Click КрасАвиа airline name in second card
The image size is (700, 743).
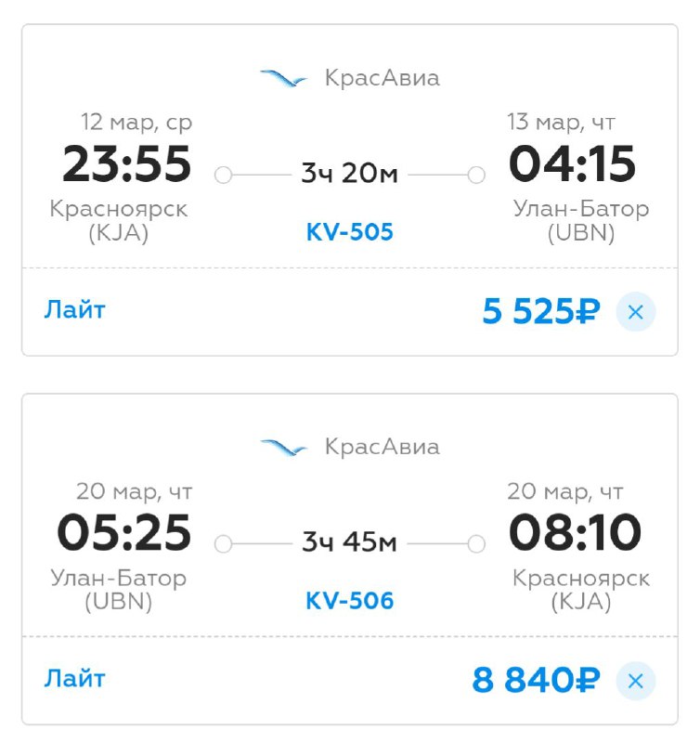coord(382,447)
